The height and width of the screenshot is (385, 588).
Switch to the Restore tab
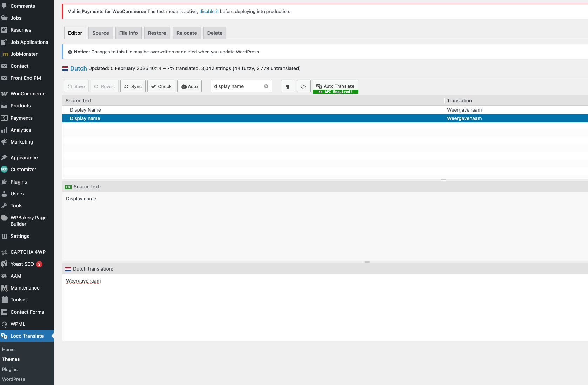click(x=157, y=33)
